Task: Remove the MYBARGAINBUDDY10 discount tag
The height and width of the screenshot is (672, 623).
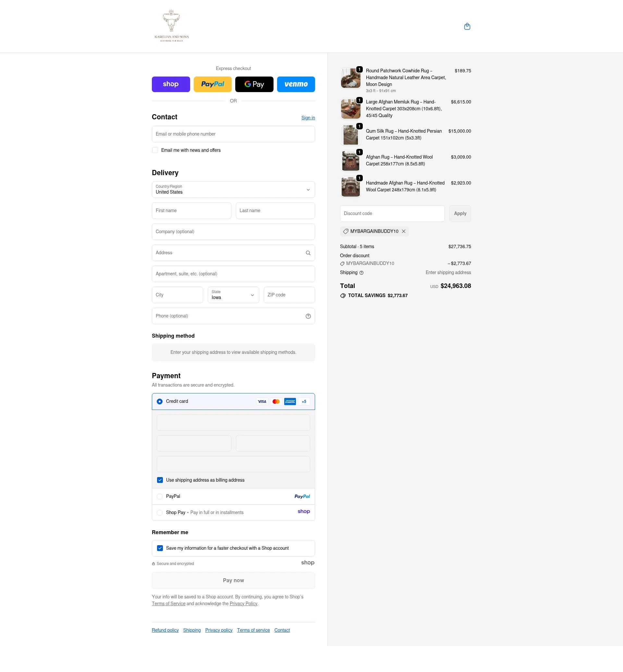Action: (x=404, y=231)
